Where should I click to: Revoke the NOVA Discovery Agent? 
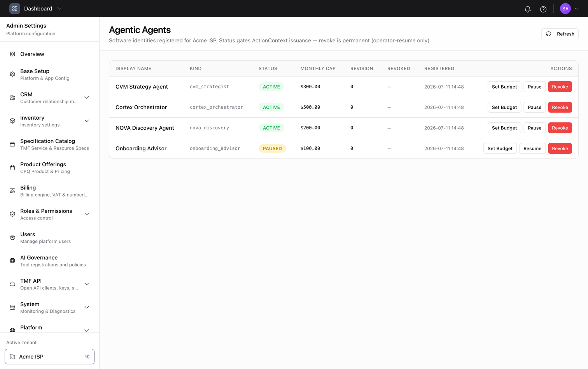point(560,128)
